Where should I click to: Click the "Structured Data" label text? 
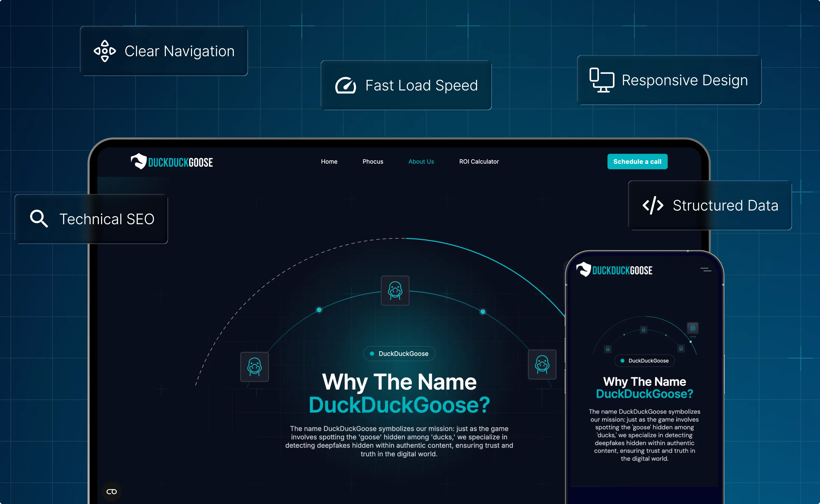725,205
